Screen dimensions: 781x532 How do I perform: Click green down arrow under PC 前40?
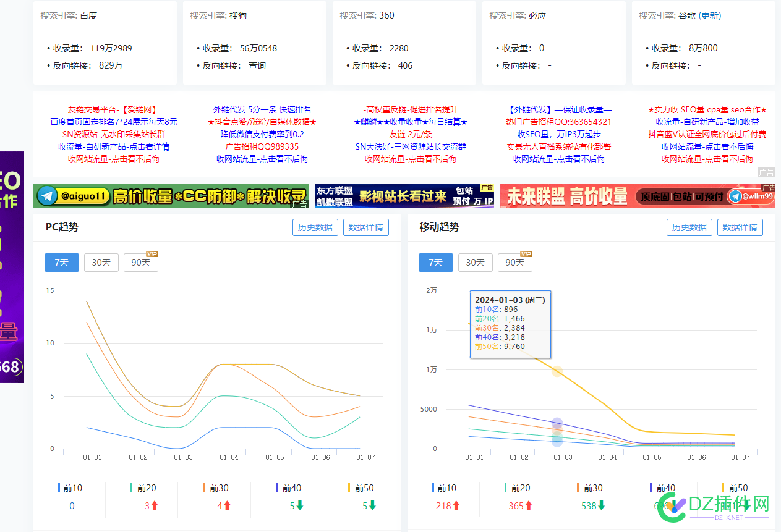point(300,505)
